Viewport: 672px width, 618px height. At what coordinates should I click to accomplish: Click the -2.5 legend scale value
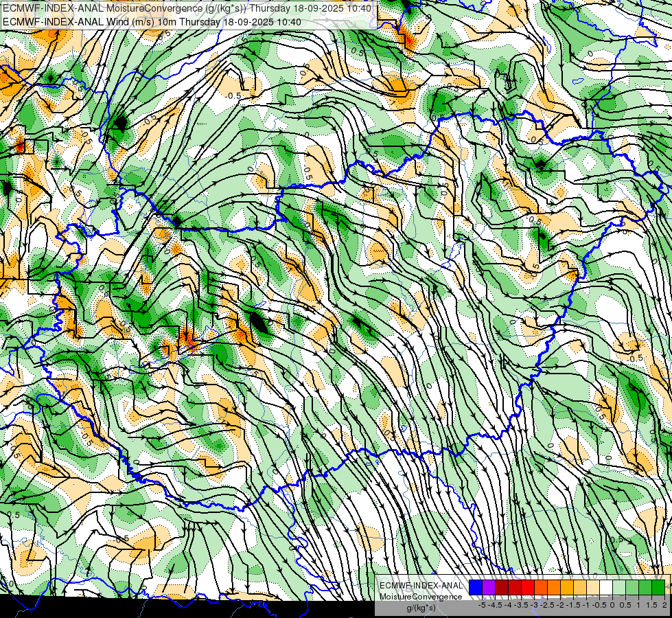pyautogui.click(x=548, y=605)
